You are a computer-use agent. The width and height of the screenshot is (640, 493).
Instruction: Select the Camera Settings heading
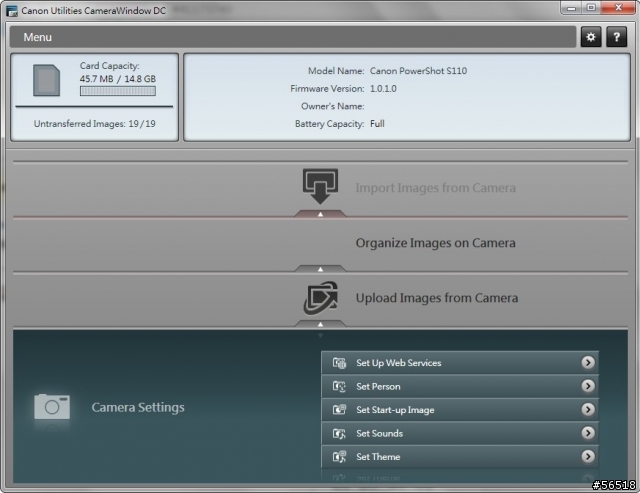[x=138, y=407]
